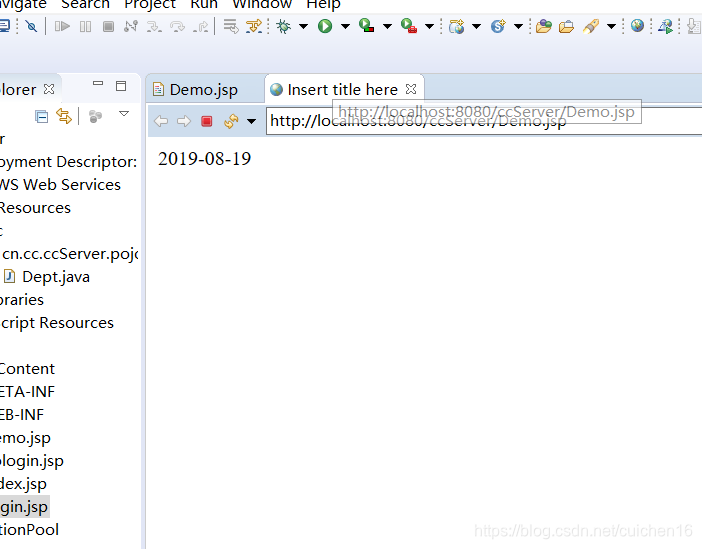This screenshot has height=549, width=702.
Task: Click the Suspend debug icon
Action: [85, 27]
